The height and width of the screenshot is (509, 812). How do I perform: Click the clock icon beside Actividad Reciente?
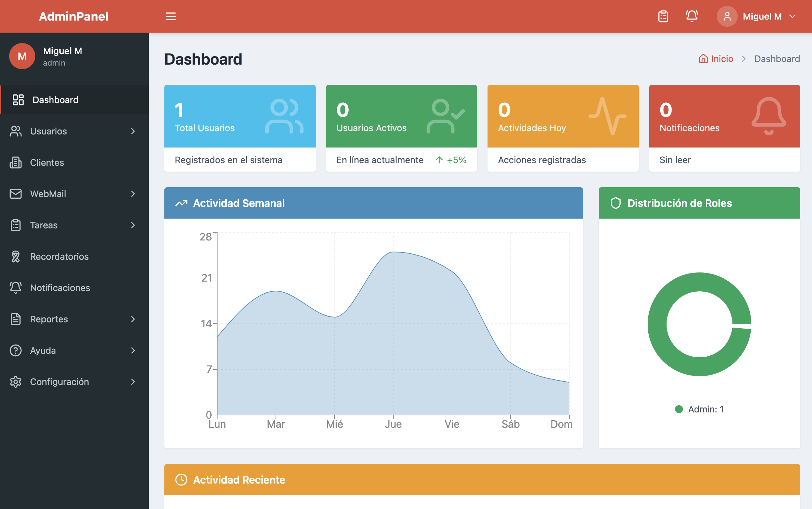coord(181,480)
